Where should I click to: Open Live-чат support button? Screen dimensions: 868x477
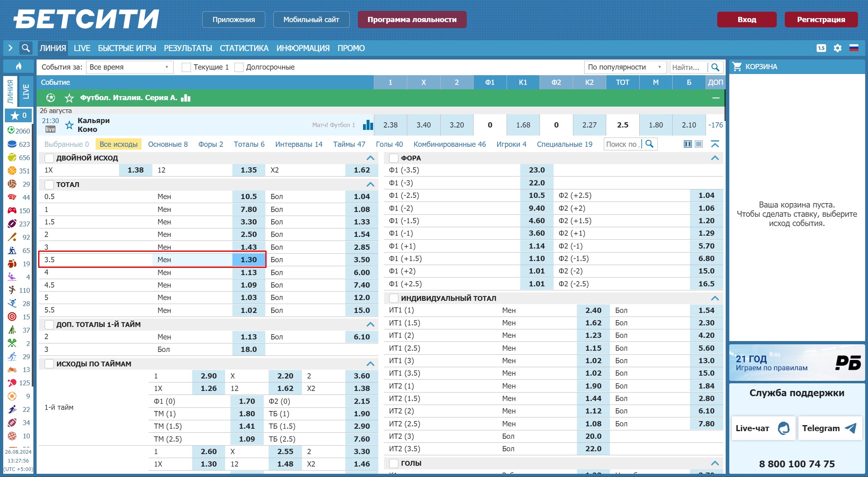pos(762,428)
